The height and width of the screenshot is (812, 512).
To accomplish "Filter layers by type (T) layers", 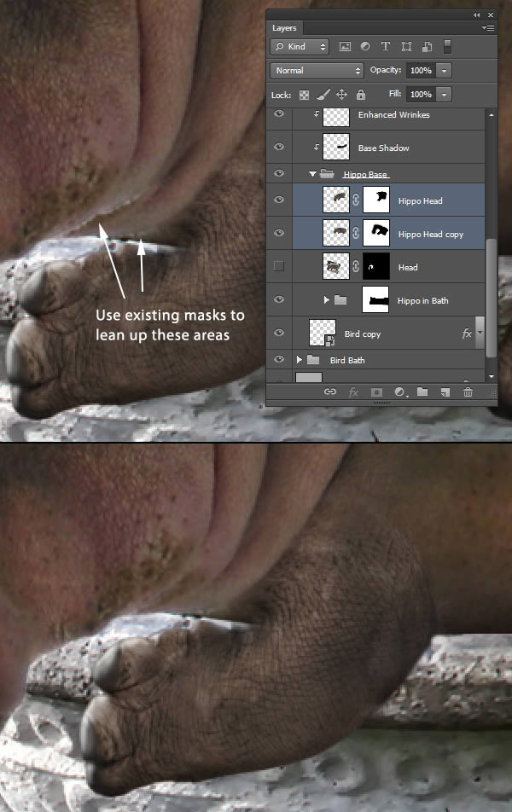I will 386,47.
